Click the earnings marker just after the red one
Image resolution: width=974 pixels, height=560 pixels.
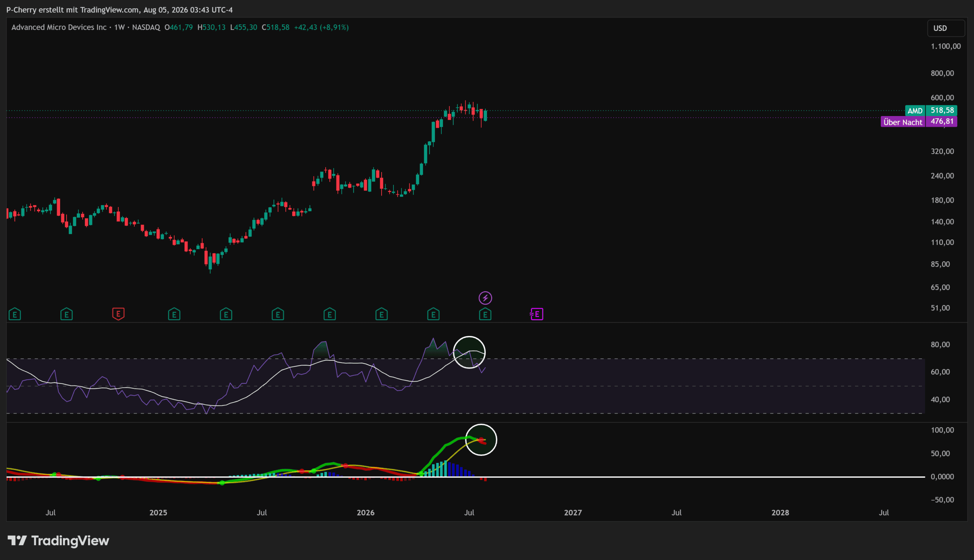point(174,314)
